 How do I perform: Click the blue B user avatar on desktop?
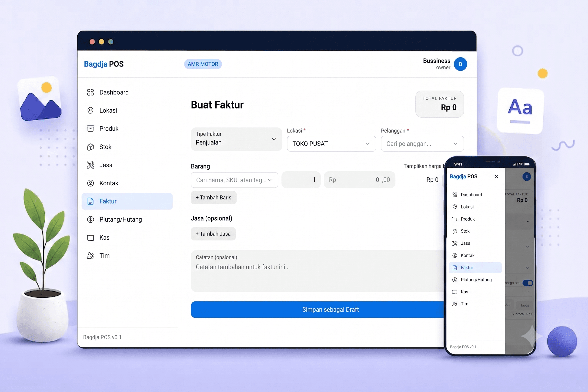[460, 64]
